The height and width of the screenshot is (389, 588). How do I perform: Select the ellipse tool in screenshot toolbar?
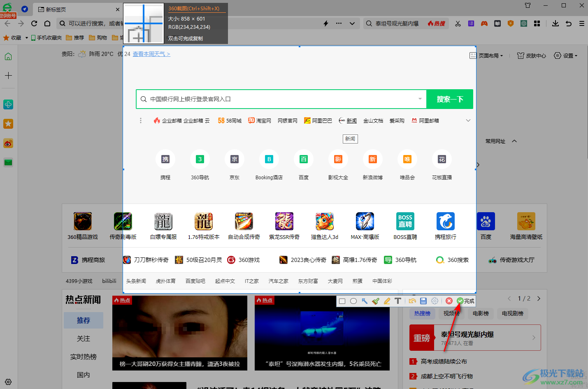click(x=353, y=301)
